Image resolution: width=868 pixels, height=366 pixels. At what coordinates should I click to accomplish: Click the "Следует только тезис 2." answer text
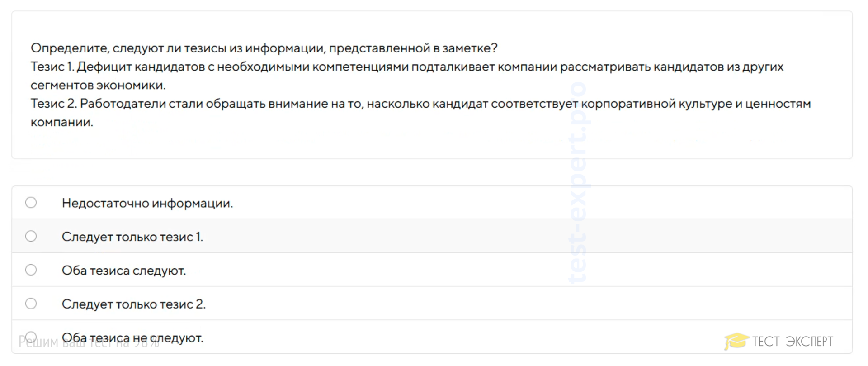(x=134, y=304)
